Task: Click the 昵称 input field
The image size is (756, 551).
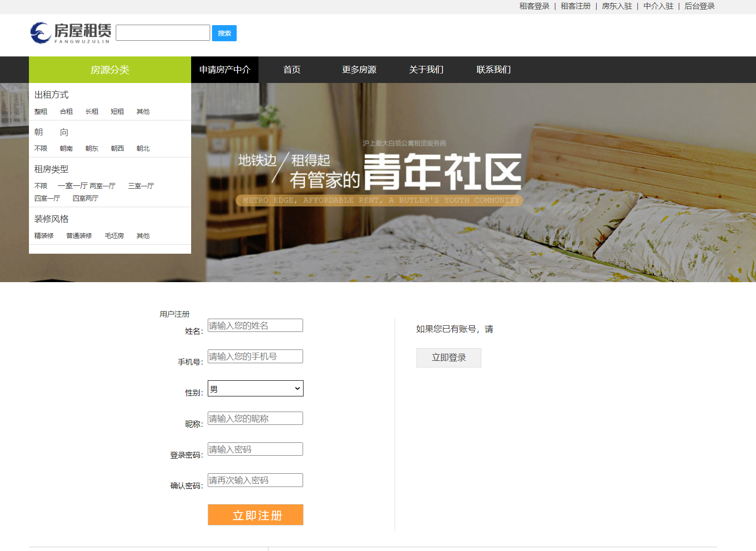Action: [255, 418]
